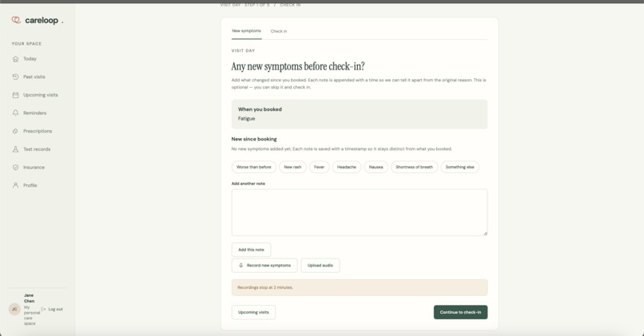Click the Test records flask icon
The height and width of the screenshot is (336, 644).
click(x=16, y=149)
